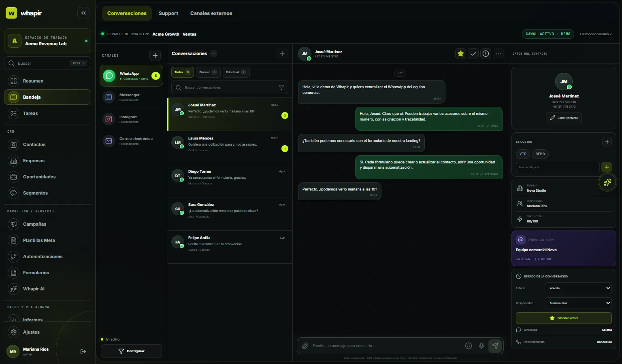The height and width of the screenshot is (364, 622).
Task: Record a voice message with microphone icon
Action: point(481,346)
